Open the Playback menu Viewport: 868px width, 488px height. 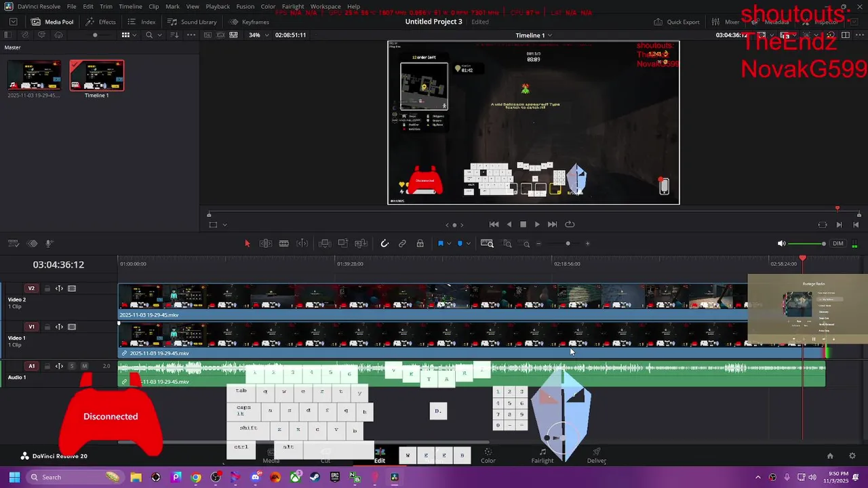pyautogui.click(x=218, y=6)
